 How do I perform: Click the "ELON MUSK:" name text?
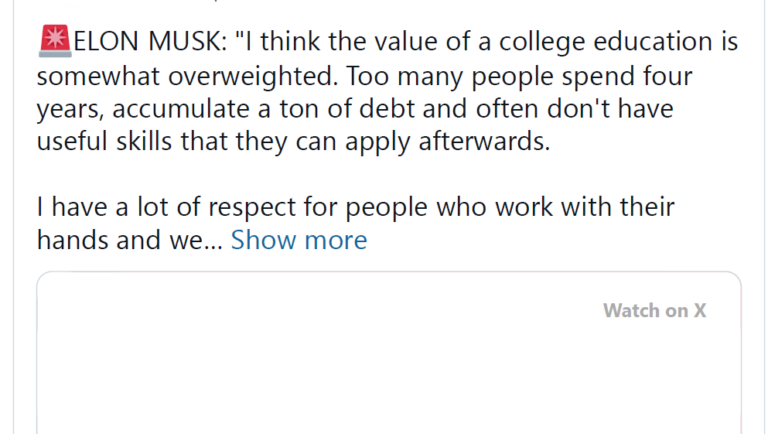point(150,41)
